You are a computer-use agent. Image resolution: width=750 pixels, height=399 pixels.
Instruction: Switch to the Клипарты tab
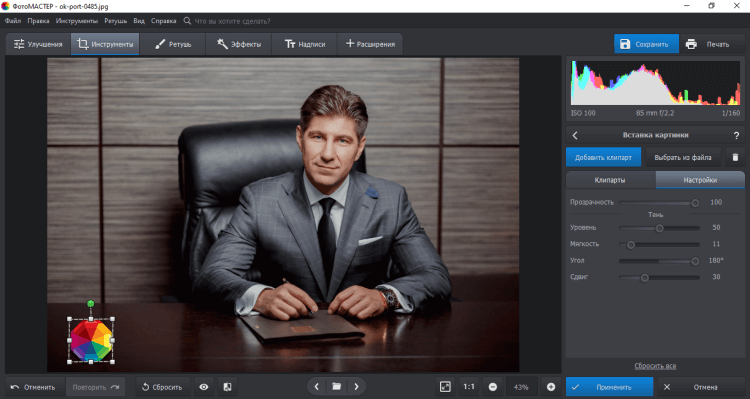point(610,180)
